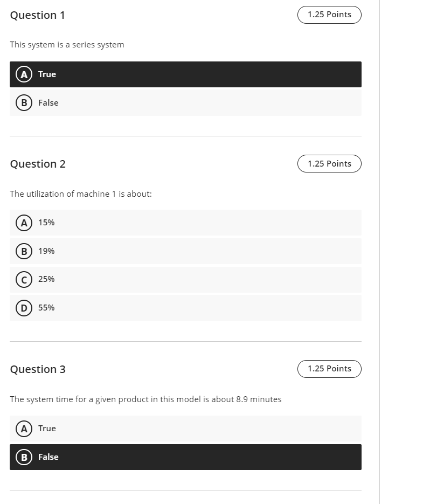The image size is (430, 504).
Task: Choose the 15% answer in Question 2
Action: point(185,222)
